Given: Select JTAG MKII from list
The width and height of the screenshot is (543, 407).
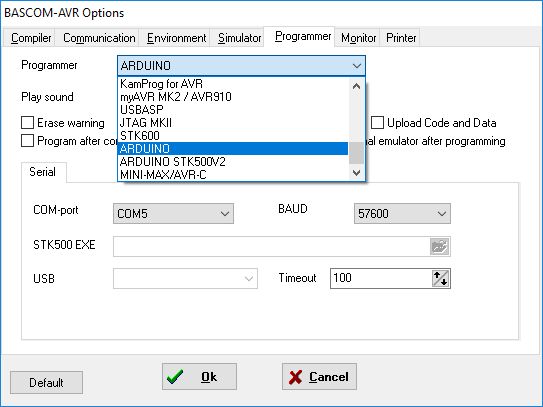Looking at the screenshot, I should (x=233, y=123).
